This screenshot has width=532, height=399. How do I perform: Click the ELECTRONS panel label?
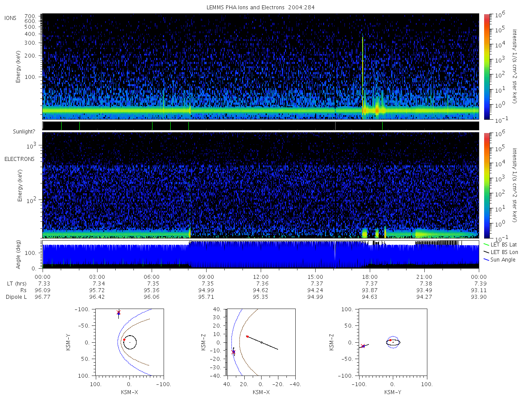pos(19,159)
